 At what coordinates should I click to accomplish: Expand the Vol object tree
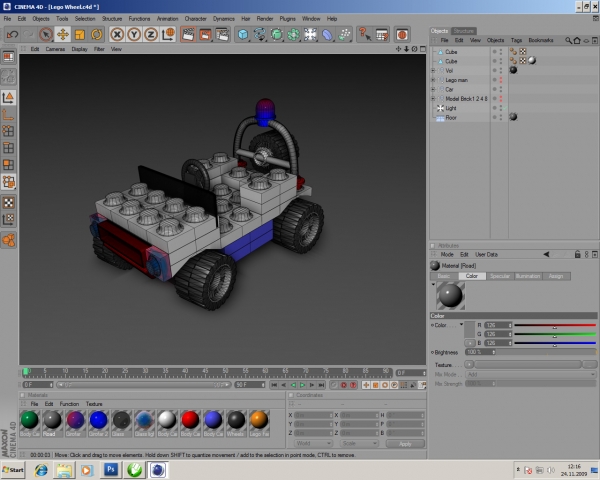(x=433, y=71)
